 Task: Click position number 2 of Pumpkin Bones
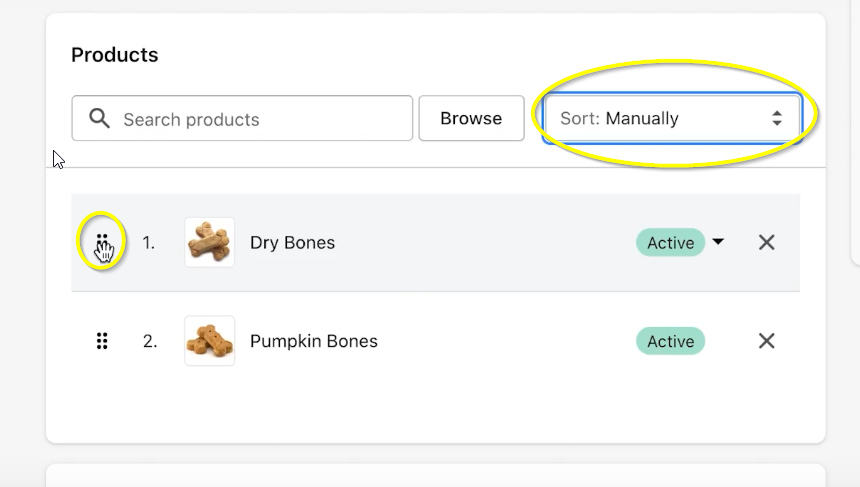coord(149,341)
